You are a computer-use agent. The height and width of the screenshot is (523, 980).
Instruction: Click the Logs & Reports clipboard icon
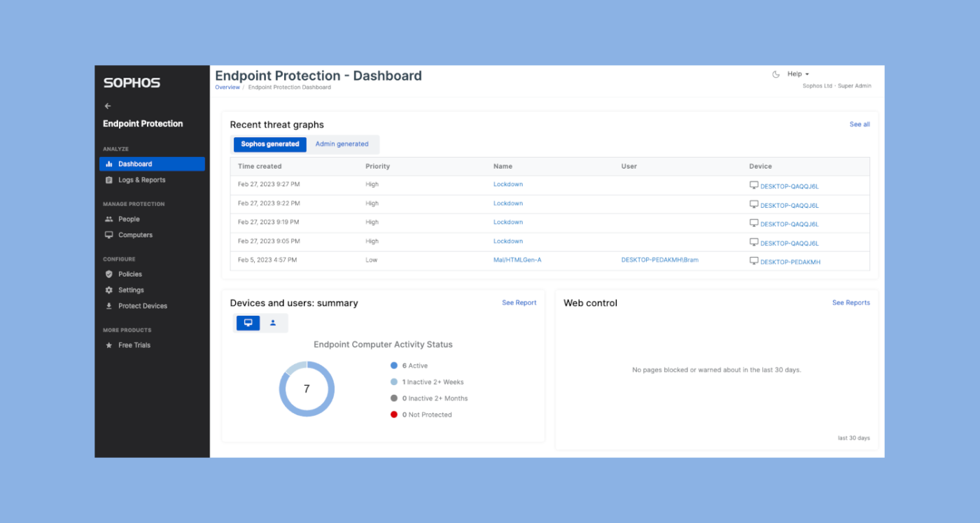[108, 180]
